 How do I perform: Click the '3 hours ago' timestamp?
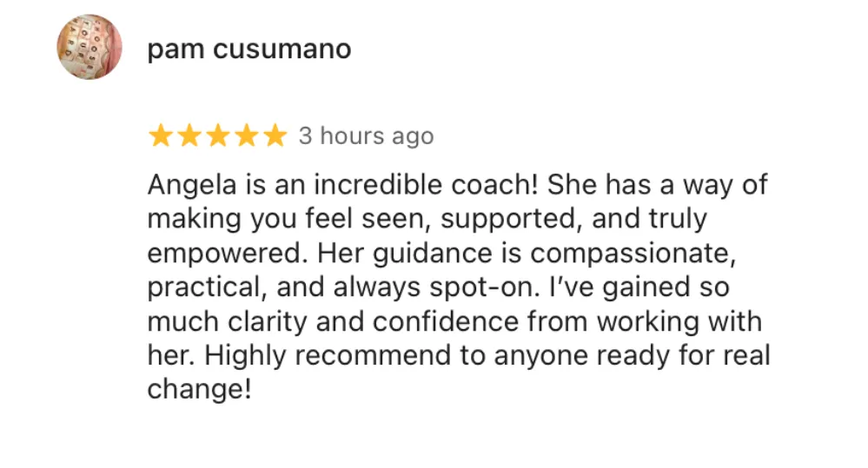click(366, 136)
